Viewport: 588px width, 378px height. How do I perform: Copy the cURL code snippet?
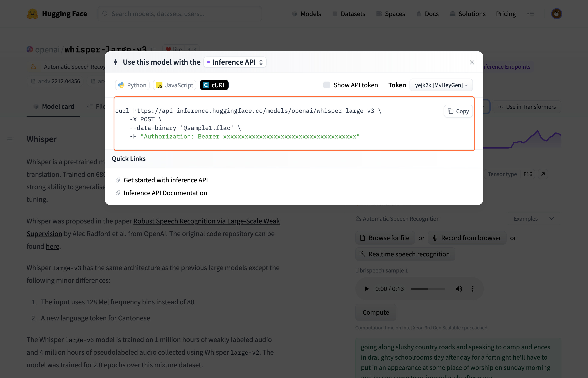click(x=458, y=111)
